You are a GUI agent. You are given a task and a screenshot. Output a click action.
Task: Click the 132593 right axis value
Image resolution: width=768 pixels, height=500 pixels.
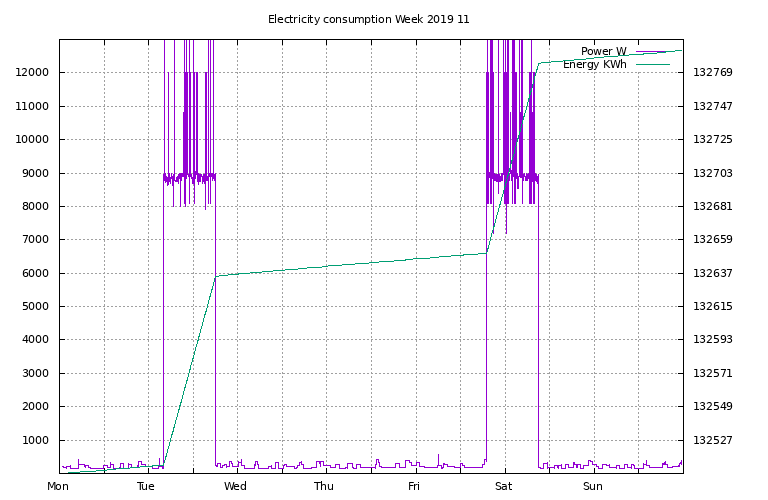click(x=713, y=339)
